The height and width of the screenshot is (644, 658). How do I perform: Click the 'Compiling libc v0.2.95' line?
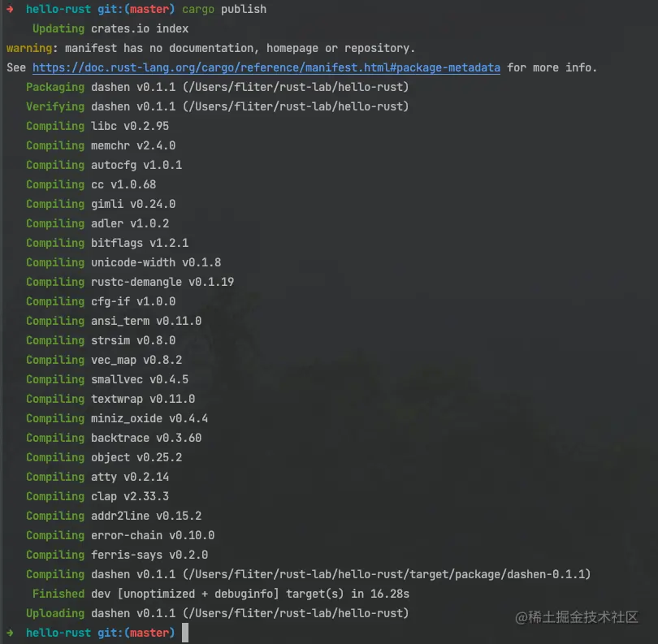[x=97, y=126]
